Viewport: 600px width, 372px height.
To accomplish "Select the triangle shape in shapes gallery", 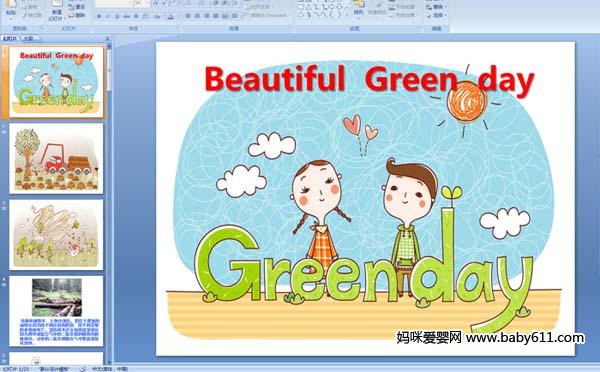I will [309, 7].
